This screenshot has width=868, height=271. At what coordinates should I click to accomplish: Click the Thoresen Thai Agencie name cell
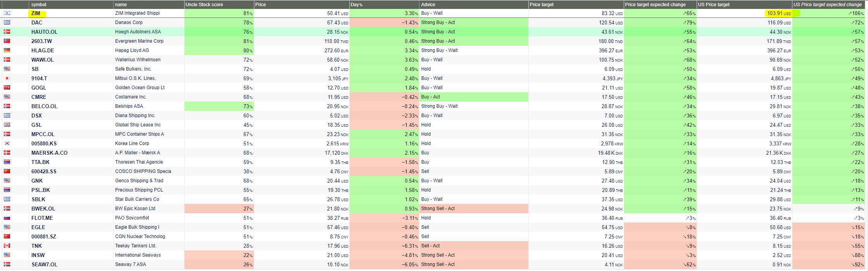(149, 162)
